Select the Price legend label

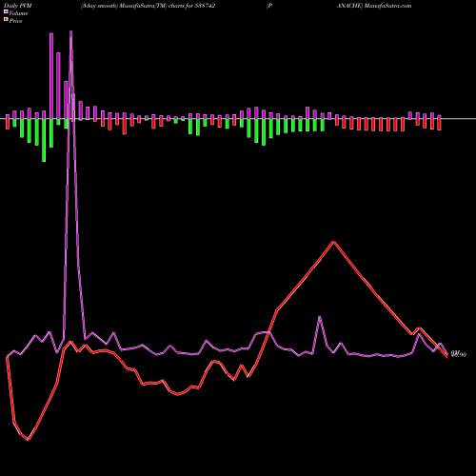(15, 21)
